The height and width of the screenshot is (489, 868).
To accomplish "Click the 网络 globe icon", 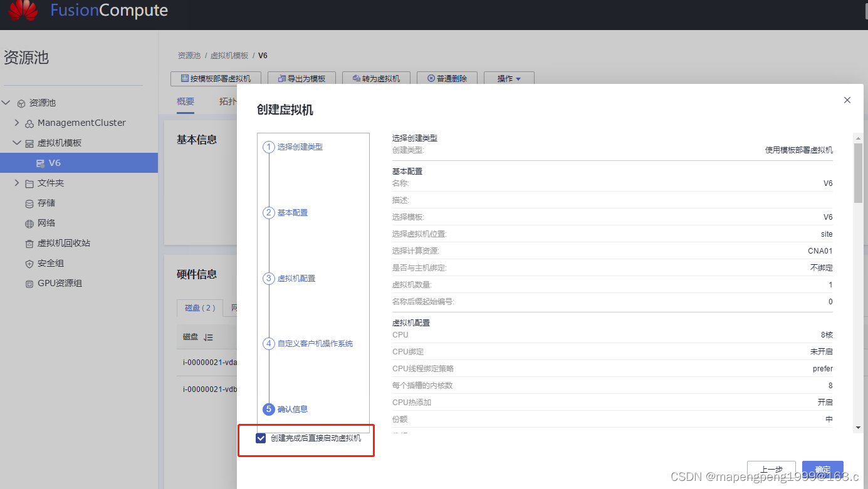I will point(29,224).
